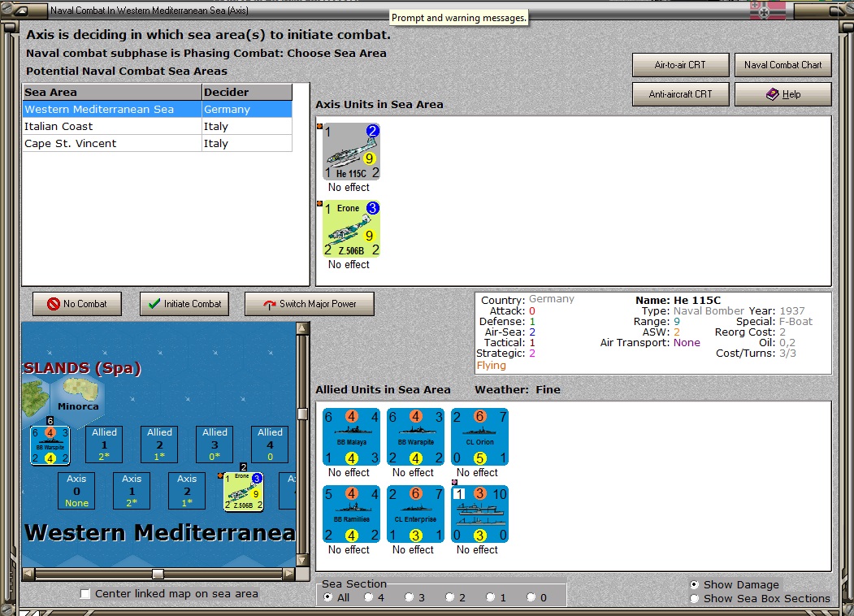
Task: Select the Erone Z.506B air unit in Axis units list
Action: pos(351,228)
